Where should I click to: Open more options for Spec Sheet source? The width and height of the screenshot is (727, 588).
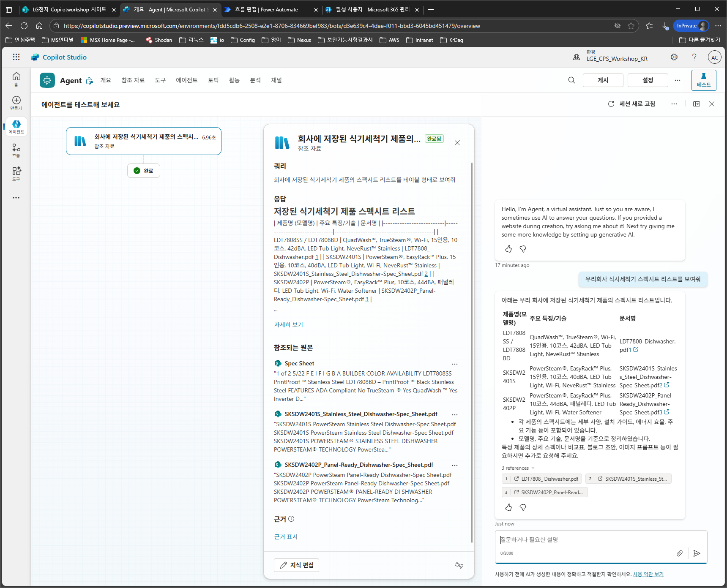[455, 364]
